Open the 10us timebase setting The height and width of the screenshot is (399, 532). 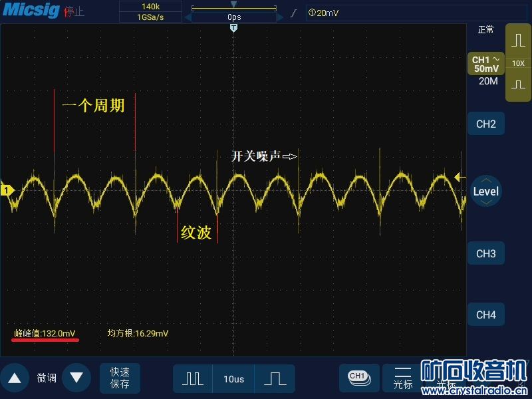(x=234, y=379)
